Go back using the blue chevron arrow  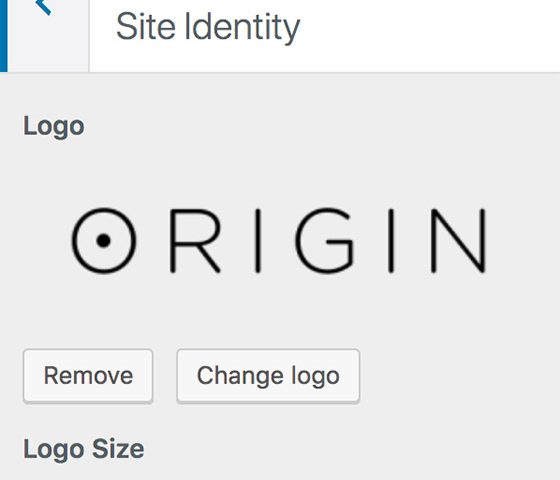(x=43, y=6)
